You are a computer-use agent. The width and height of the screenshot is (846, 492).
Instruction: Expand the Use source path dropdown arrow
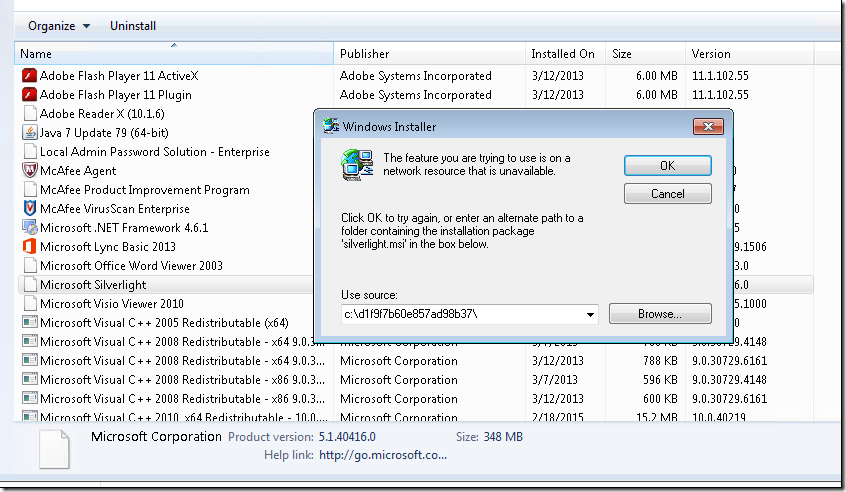tap(591, 314)
